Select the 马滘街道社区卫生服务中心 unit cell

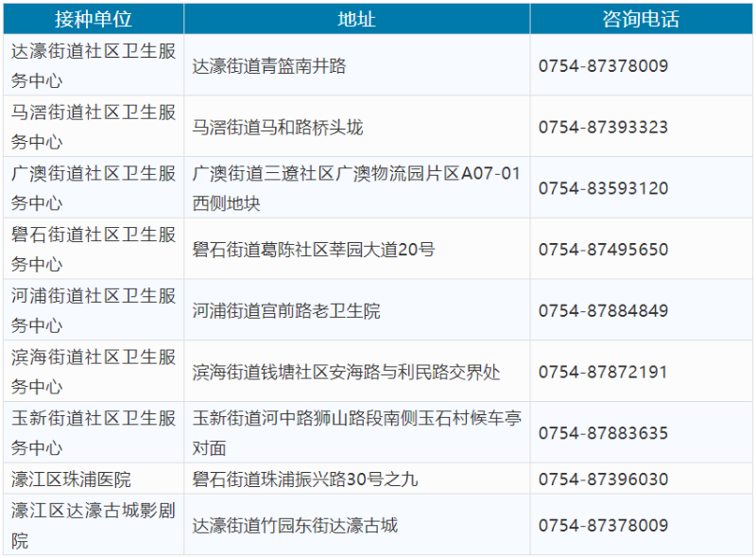[93, 127]
